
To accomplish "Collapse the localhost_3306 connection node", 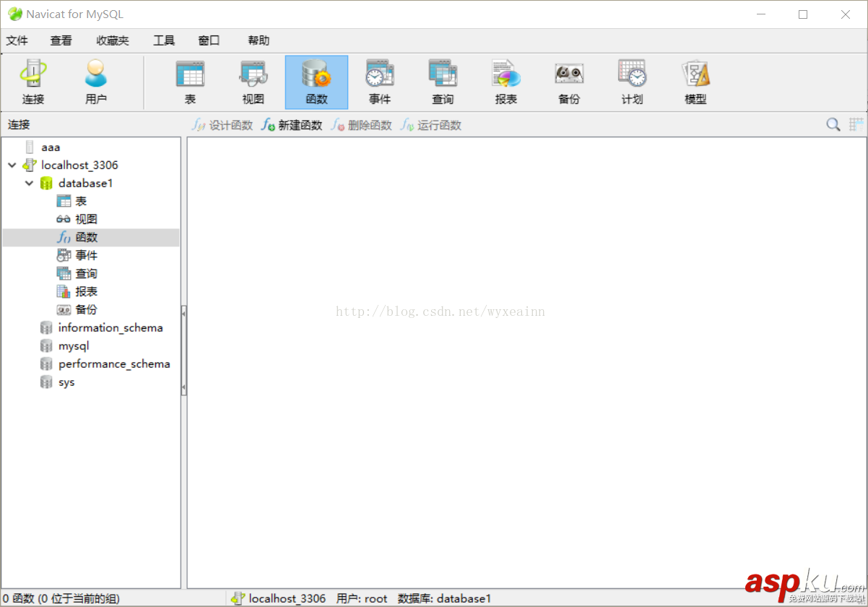I will coord(12,165).
